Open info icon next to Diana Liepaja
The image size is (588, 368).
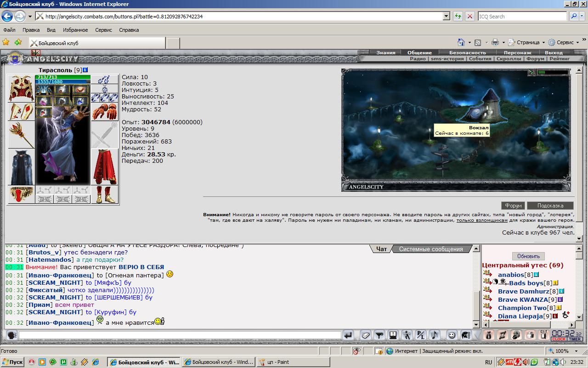[x=555, y=316]
